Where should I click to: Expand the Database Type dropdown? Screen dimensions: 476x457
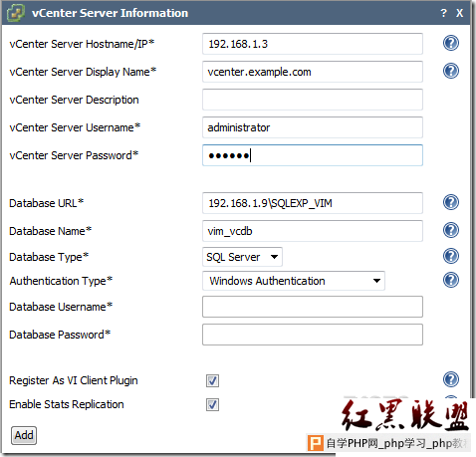[x=242, y=257]
